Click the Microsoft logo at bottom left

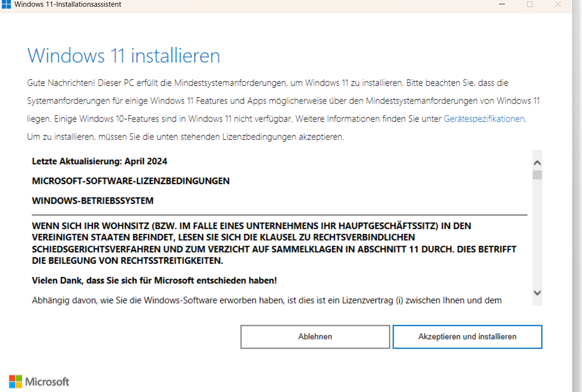pos(39,381)
